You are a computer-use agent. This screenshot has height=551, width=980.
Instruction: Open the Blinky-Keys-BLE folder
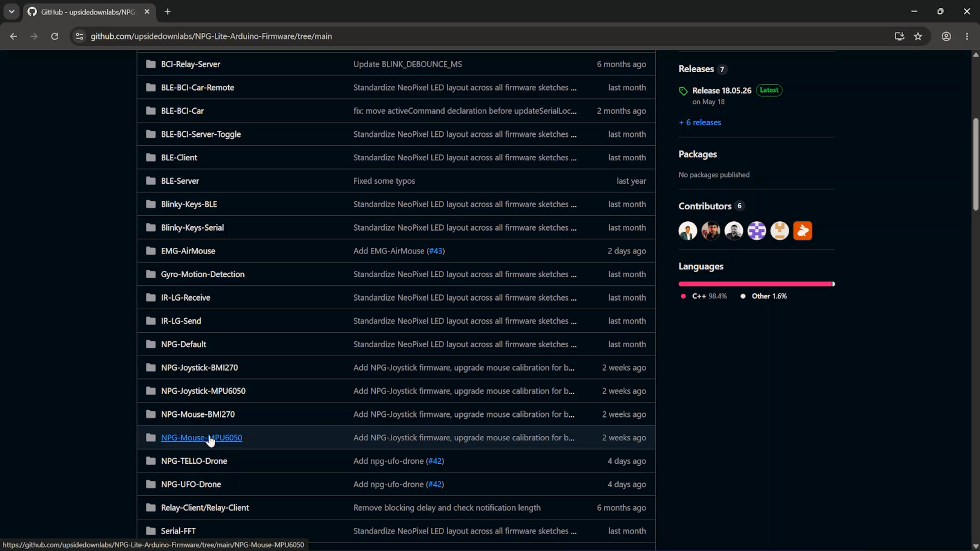point(189,204)
